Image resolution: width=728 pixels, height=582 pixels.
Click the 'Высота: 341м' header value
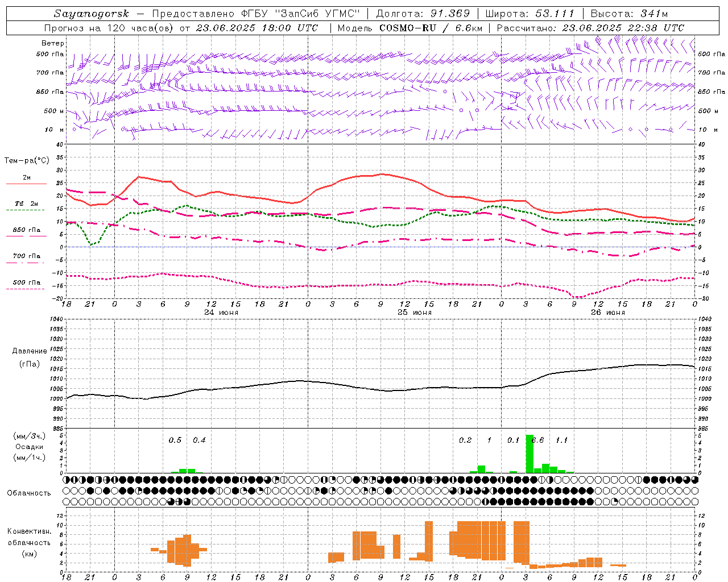pyautogui.click(x=629, y=14)
